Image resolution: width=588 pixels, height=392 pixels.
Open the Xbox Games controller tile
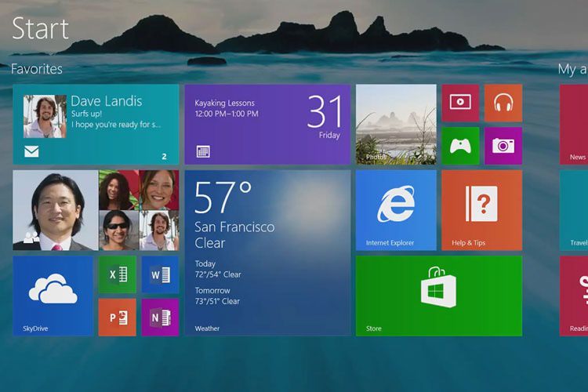click(460, 146)
